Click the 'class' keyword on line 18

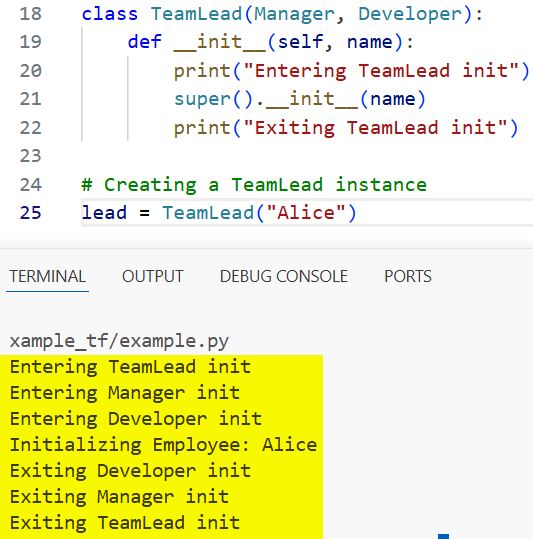110,14
